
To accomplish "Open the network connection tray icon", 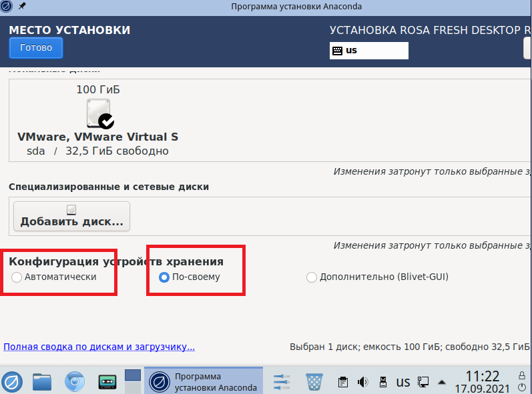I will point(423,382).
